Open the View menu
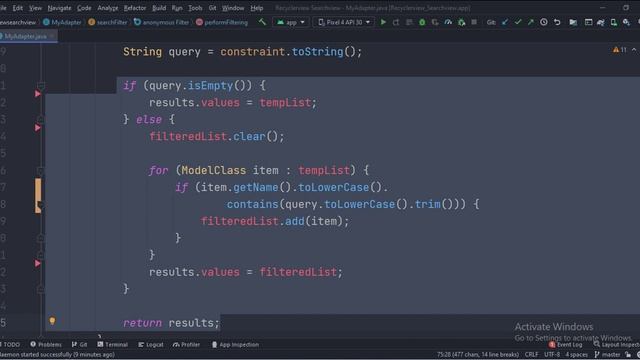This screenshot has height=360, width=640. pyautogui.click(x=35, y=8)
